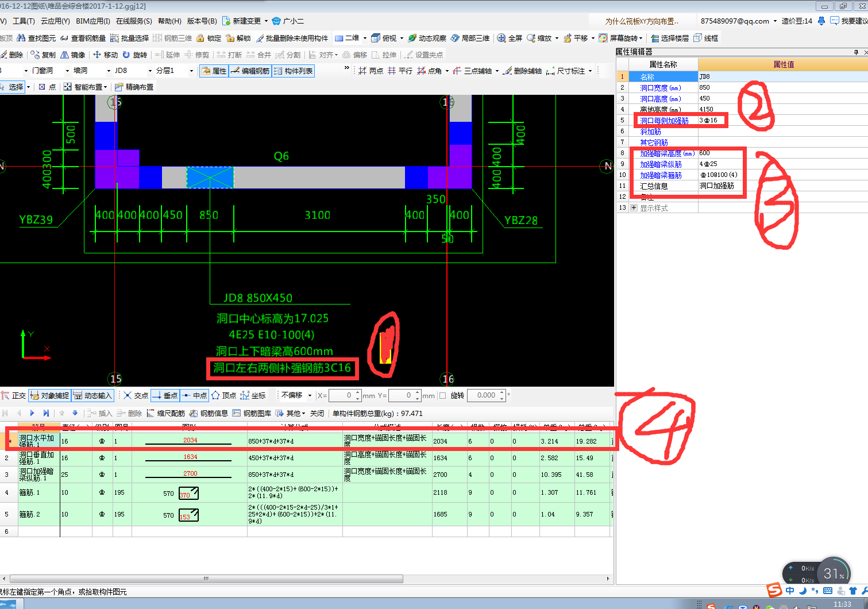Open the 分层1 layer dropdown

191,71
